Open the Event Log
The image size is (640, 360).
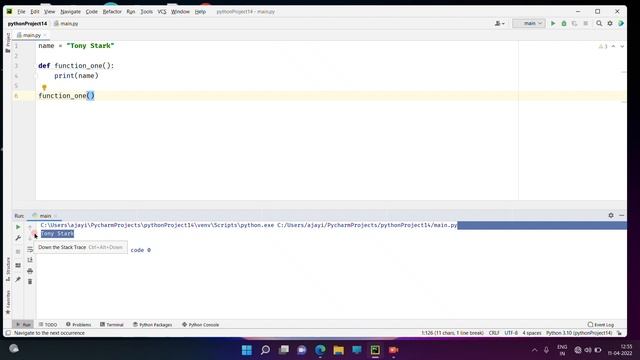pos(601,324)
